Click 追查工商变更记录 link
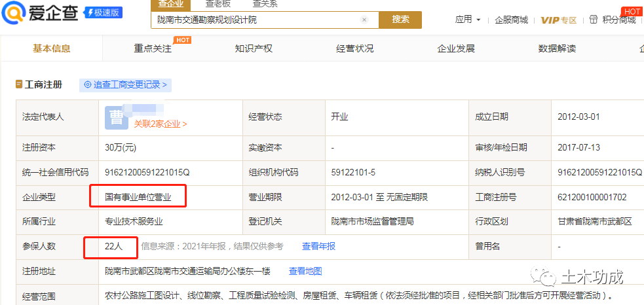This screenshot has width=644, height=305. pos(125,84)
